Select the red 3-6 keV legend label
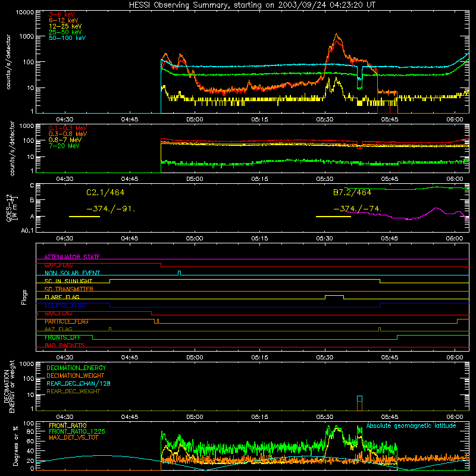This screenshot has width=476, height=476. pos(61,14)
